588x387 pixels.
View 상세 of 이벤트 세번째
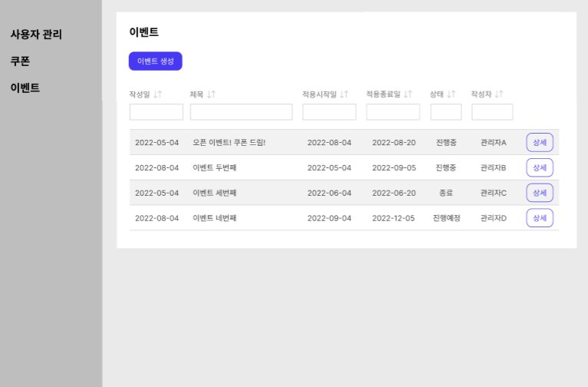point(540,193)
